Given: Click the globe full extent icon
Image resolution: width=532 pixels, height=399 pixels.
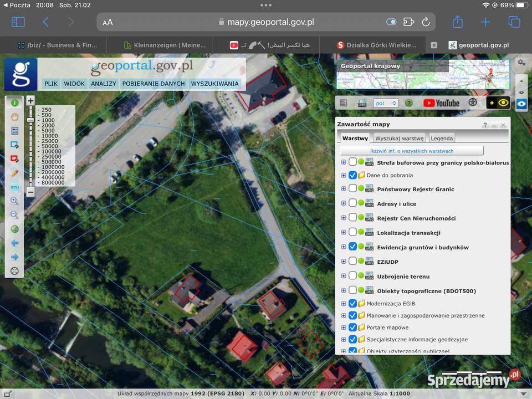Looking at the screenshot, I should (14, 229).
